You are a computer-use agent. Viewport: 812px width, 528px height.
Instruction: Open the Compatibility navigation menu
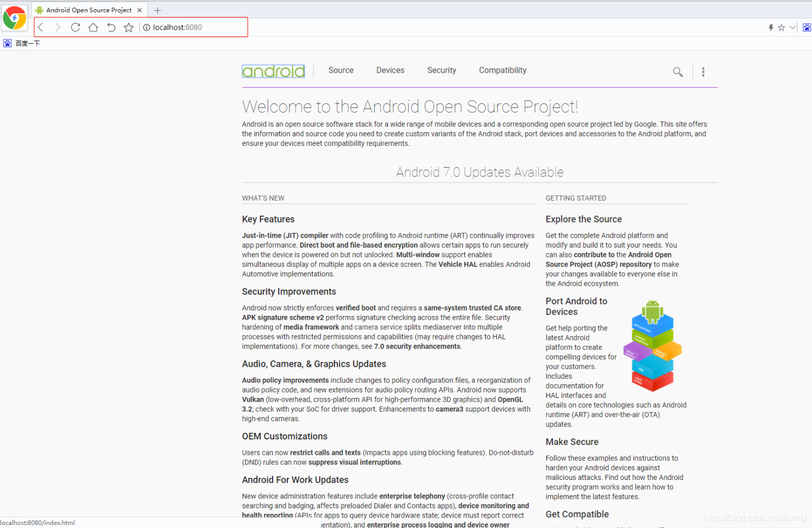[503, 71]
